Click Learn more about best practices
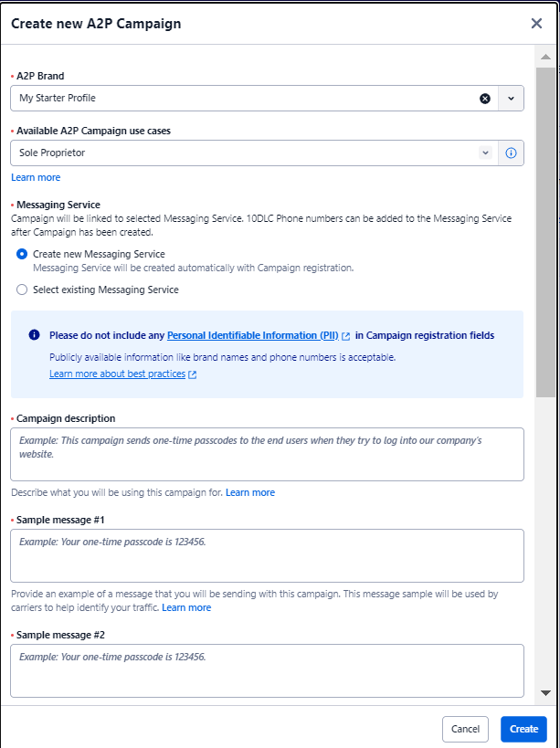Screen dimensions: 560x748 115,374
